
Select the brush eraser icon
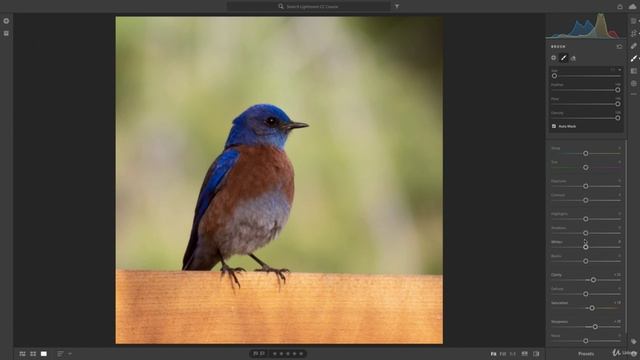[x=573, y=58]
